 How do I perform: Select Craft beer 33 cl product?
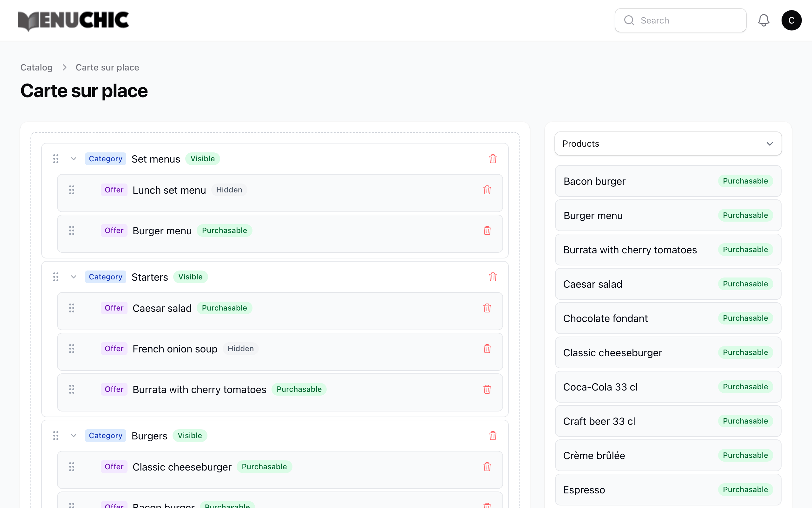tap(668, 421)
